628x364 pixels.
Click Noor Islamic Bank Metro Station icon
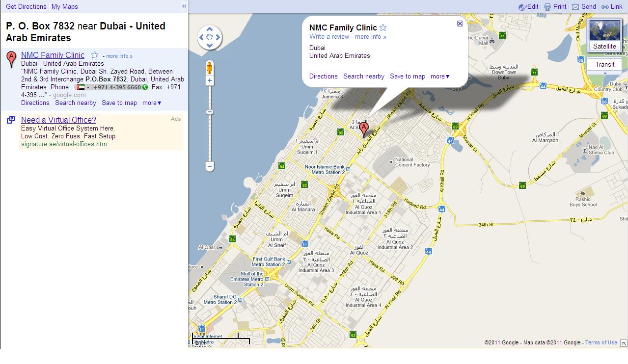point(348,170)
